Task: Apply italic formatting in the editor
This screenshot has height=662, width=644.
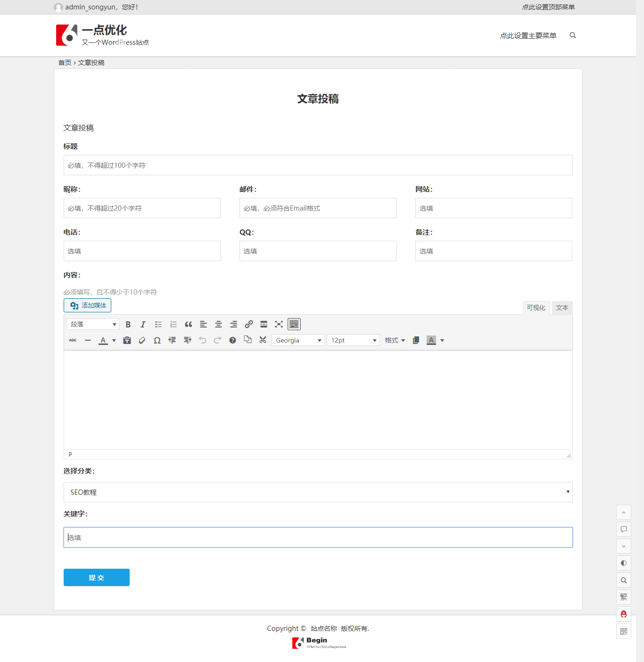Action: point(143,324)
